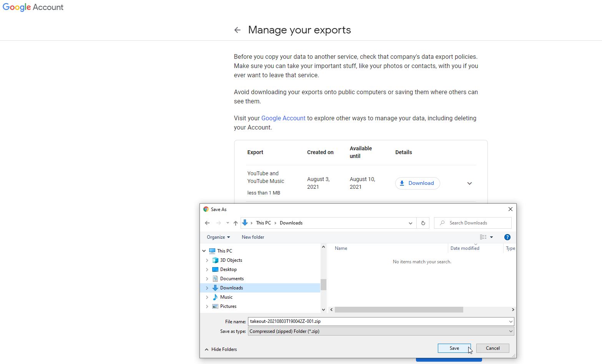Sort files by Type column
602x364 pixels.
(510, 248)
